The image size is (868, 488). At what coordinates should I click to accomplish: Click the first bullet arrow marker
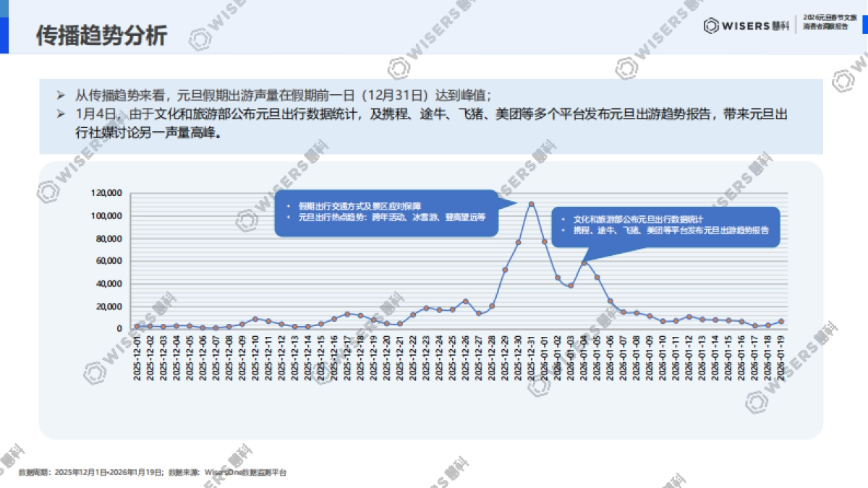point(61,93)
